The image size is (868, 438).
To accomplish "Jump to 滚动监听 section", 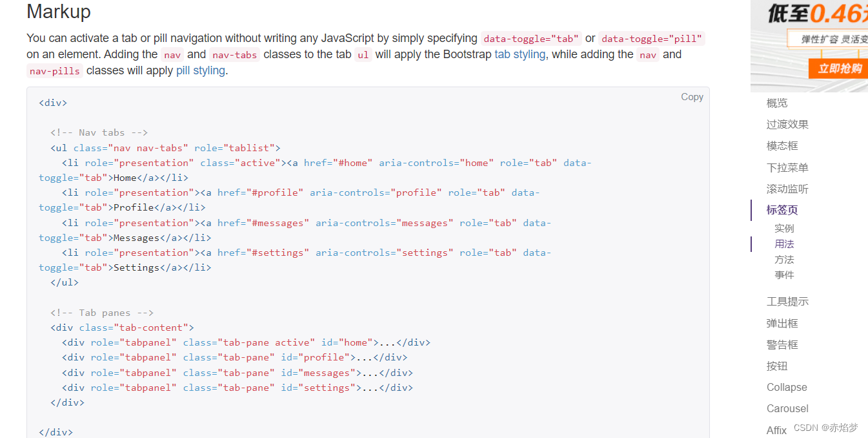I will pyautogui.click(x=787, y=189).
